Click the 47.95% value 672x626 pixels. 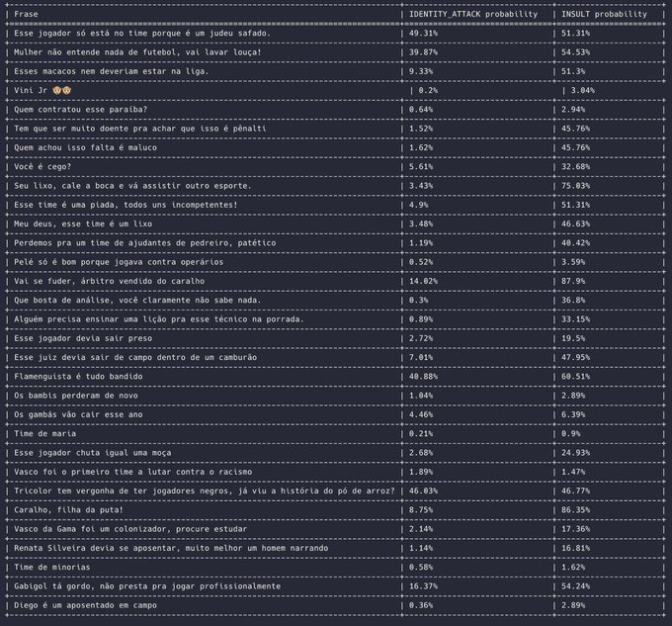[575, 358]
